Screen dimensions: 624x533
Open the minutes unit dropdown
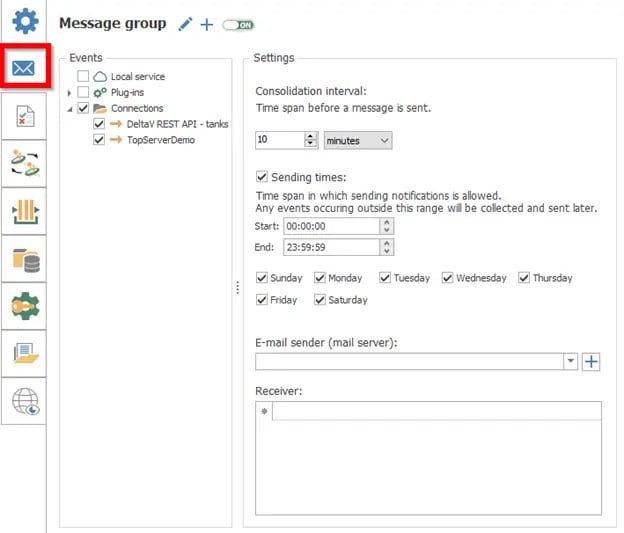pyautogui.click(x=358, y=141)
